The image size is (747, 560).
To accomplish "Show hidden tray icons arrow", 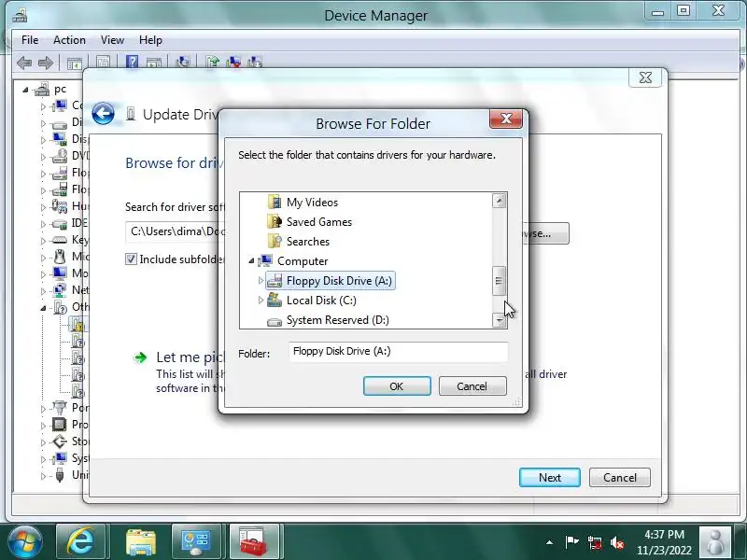I will pos(549,542).
